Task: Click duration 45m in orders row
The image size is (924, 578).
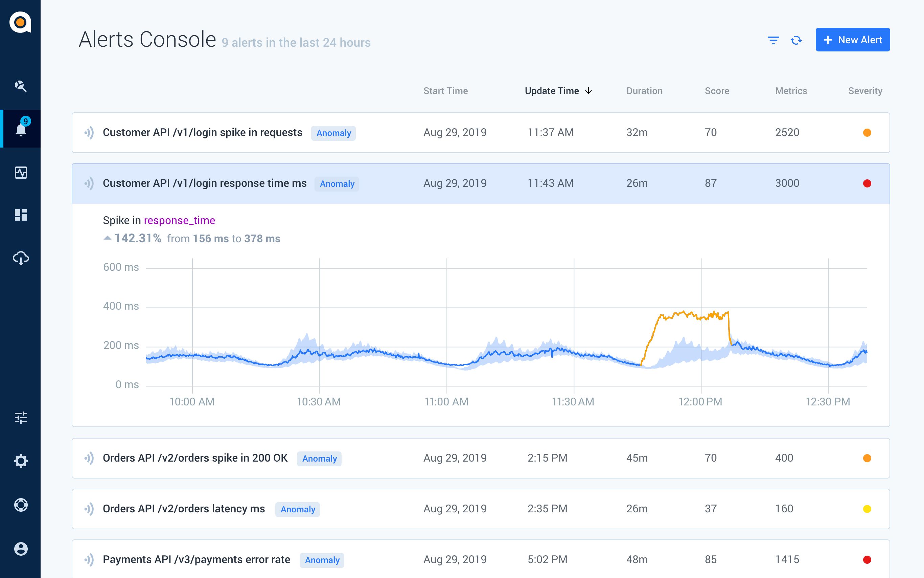Action: tap(637, 458)
